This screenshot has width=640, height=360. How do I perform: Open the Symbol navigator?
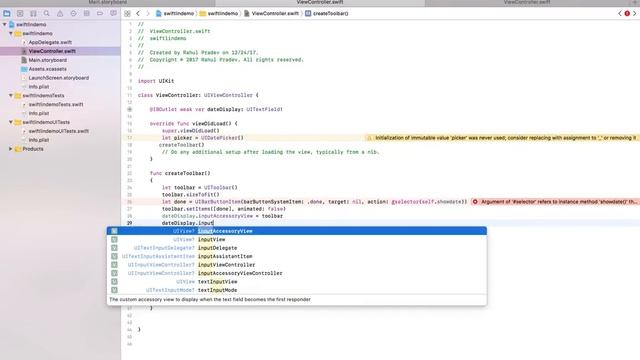(x=33, y=13)
